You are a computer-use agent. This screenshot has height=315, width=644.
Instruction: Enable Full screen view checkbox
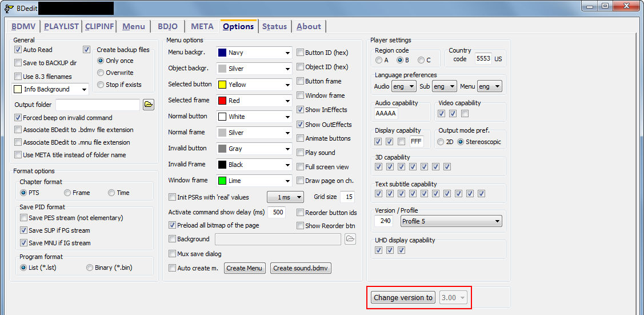tap(300, 167)
